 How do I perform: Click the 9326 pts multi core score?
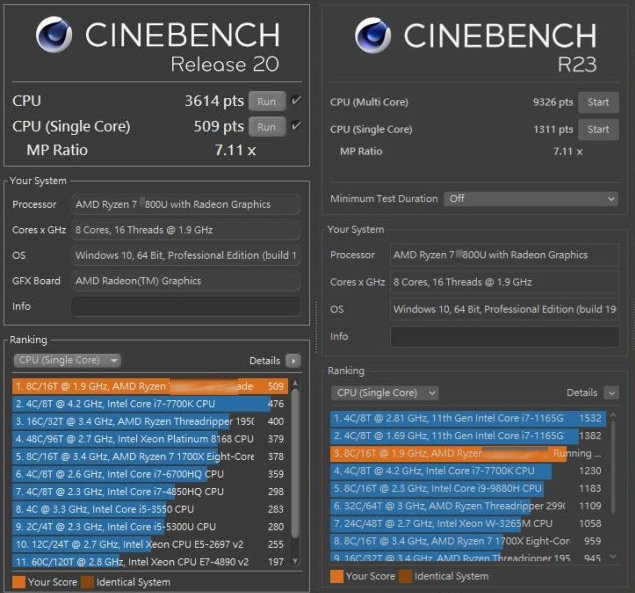(553, 102)
